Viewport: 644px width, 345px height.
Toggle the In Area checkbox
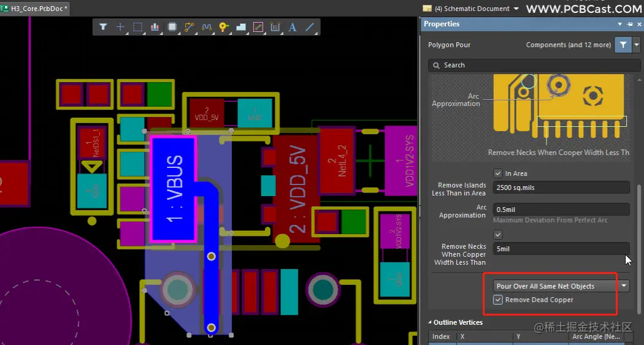click(x=498, y=173)
